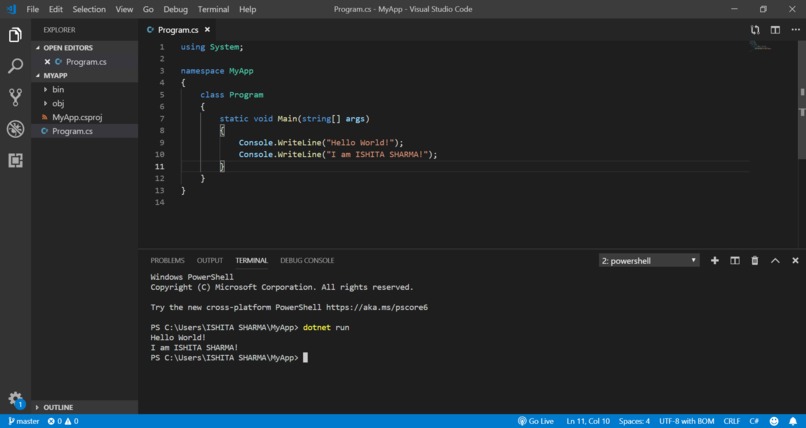Select the Terminal panel tab
This screenshot has height=428, width=806.
(251, 260)
